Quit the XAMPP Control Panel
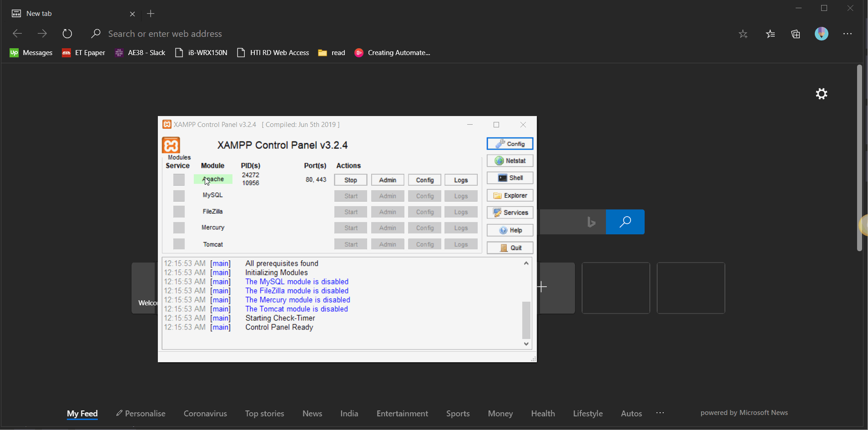The image size is (868, 430). point(510,248)
